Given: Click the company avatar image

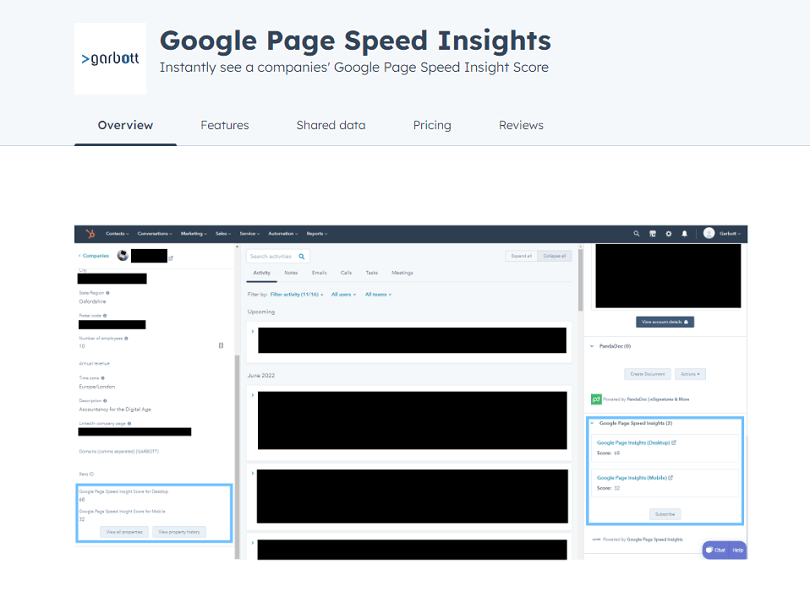Looking at the screenshot, I should tap(122, 255).
